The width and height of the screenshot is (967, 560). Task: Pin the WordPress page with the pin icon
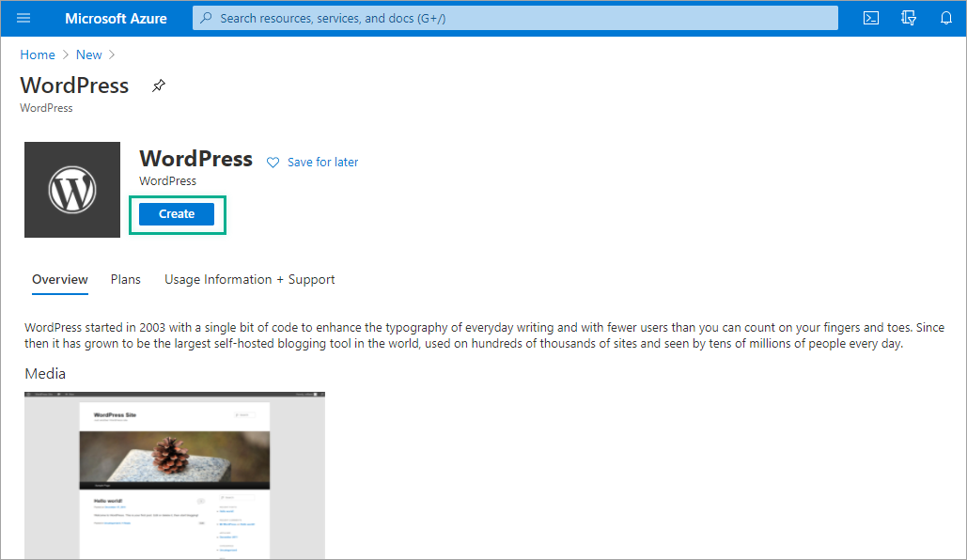click(159, 86)
